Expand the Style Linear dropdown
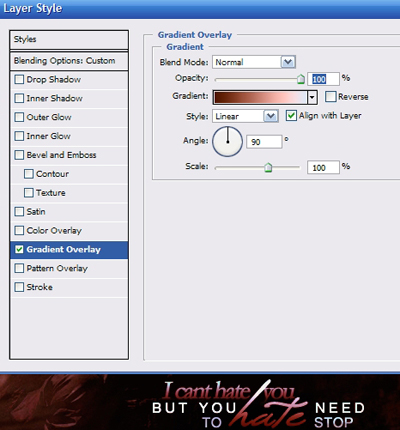 click(x=245, y=116)
